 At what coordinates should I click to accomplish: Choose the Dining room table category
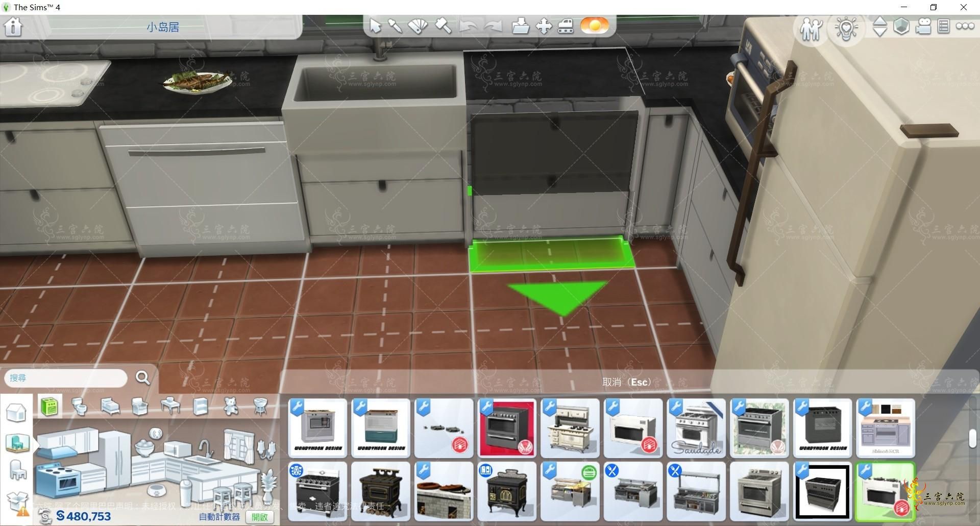click(170, 407)
